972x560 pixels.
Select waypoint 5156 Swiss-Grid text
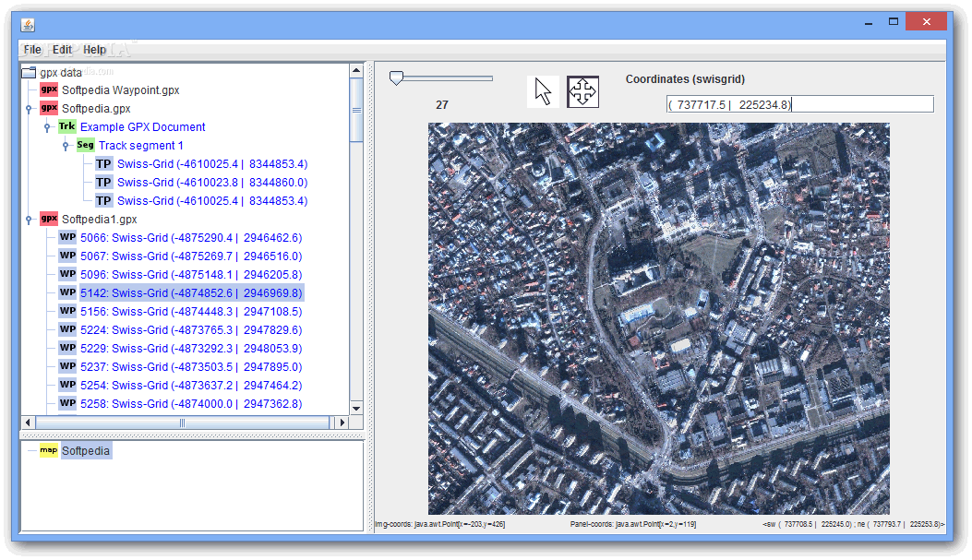pyautogui.click(x=191, y=311)
